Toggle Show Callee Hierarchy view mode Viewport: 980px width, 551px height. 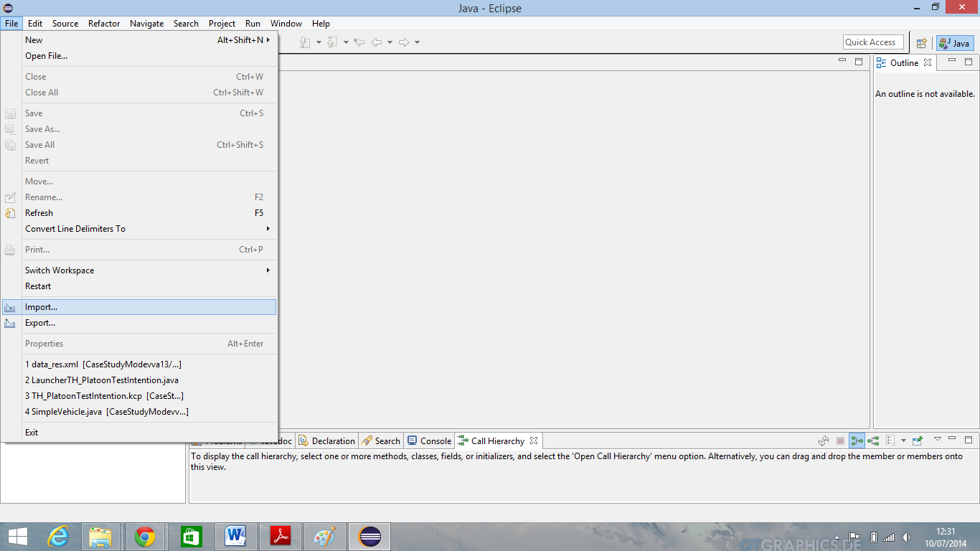coord(873,441)
